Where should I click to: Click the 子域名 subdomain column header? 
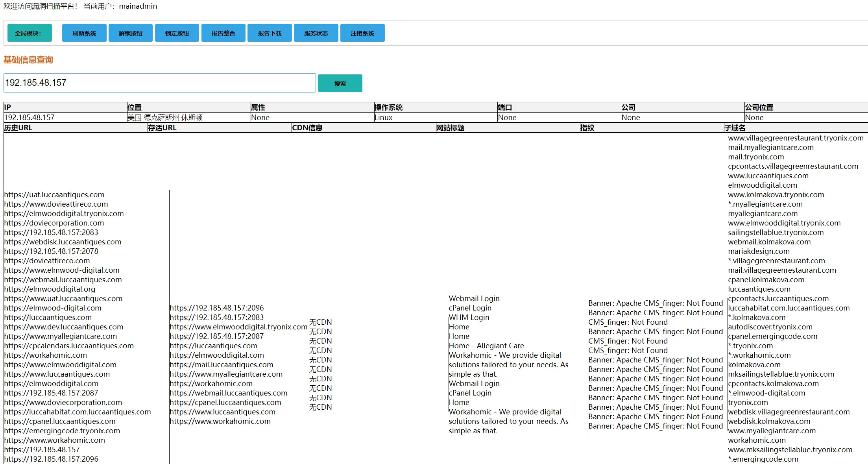pyautogui.click(x=735, y=128)
